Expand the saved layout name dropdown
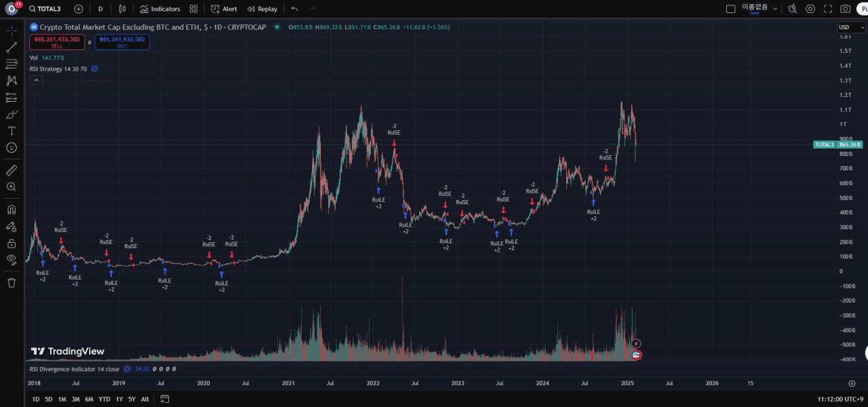 (x=775, y=9)
